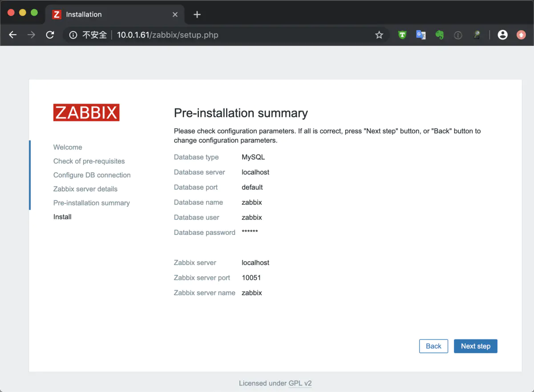Click the masked database password value
The image size is (534, 392).
250,232
